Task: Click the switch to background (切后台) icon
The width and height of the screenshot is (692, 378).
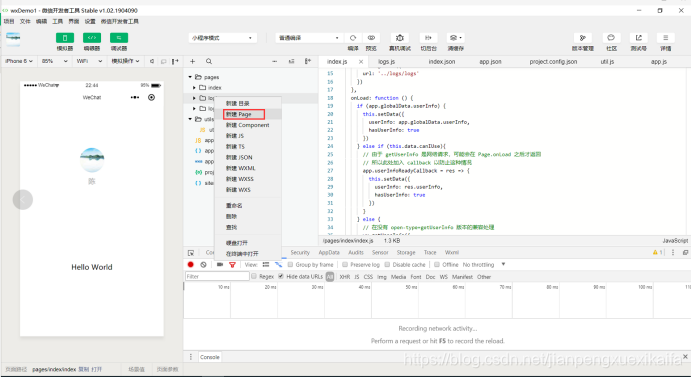Action: click(428, 38)
